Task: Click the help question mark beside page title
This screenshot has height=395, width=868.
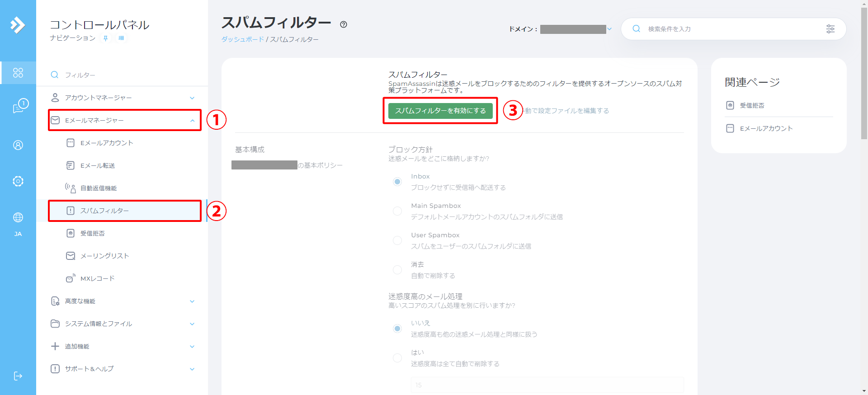Action: click(x=344, y=24)
